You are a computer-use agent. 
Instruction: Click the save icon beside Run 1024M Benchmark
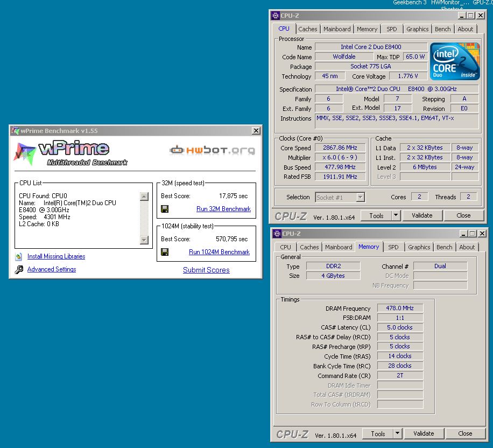(165, 252)
